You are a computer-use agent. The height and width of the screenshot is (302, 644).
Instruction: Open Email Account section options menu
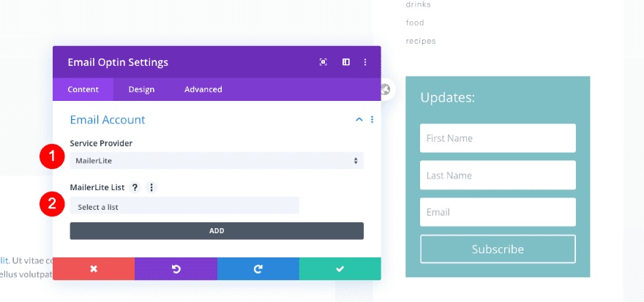(x=372, y=119)
